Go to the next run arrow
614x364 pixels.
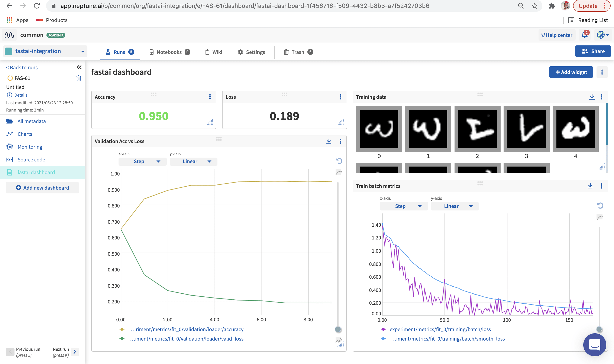[x=75, y=352]
